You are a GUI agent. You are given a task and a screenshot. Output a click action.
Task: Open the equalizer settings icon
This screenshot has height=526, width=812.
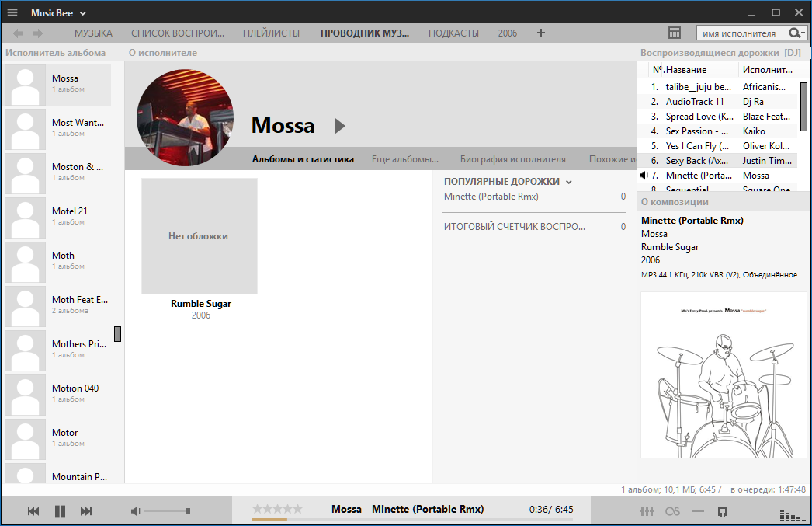tap(646, 511)
